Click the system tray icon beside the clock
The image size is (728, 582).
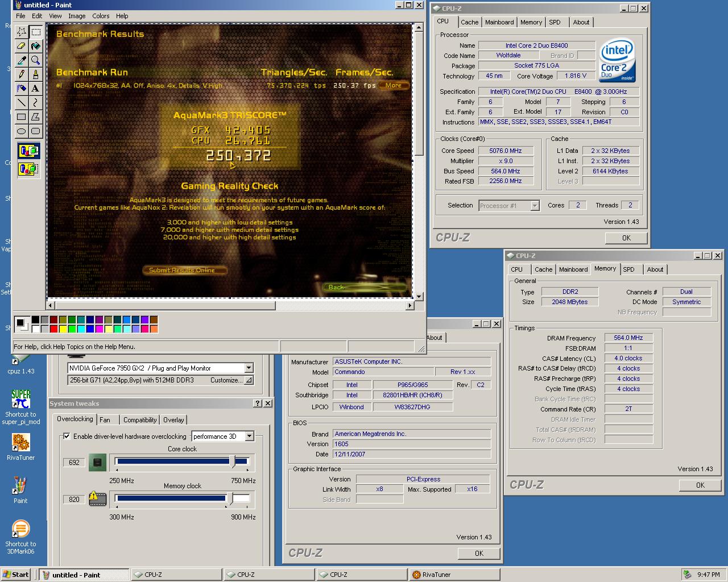[688, 575]
